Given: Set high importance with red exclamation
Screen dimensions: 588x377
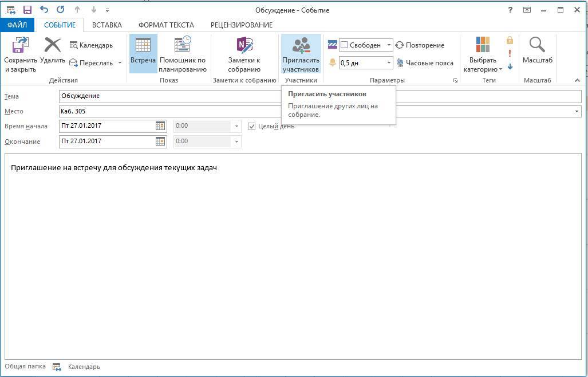Looking at the screenshot, I should pyautogui.click(x=510, y=53).
